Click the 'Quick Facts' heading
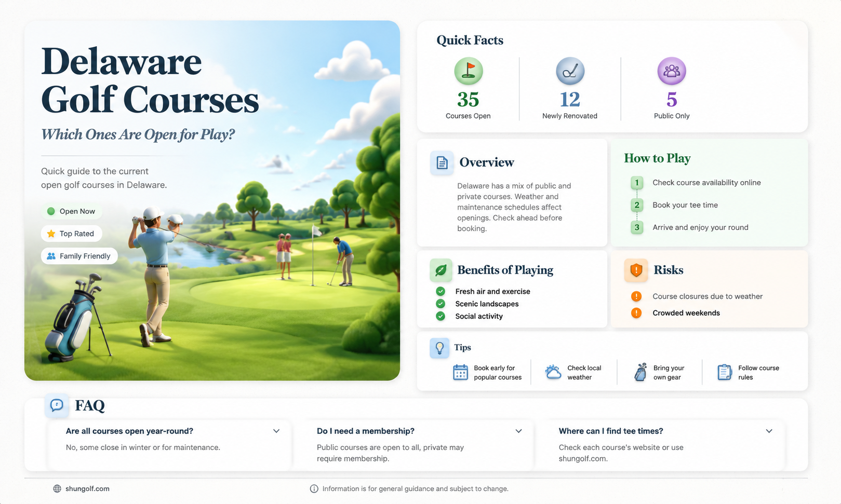Image resolution: width=841 pixels, height=504 pixels. (x=470, y=40)
